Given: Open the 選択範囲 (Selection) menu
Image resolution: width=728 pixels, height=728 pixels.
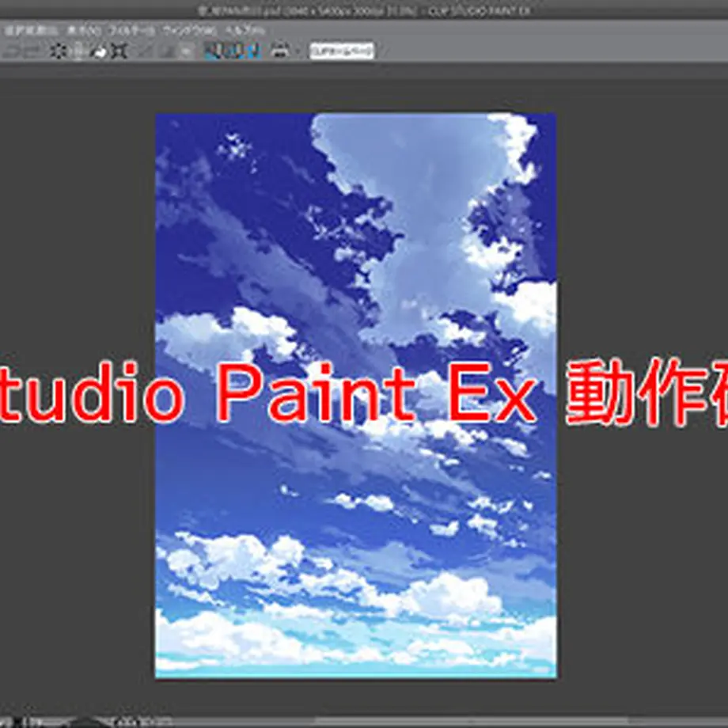Looking at the screenshot, I should 31,31.
